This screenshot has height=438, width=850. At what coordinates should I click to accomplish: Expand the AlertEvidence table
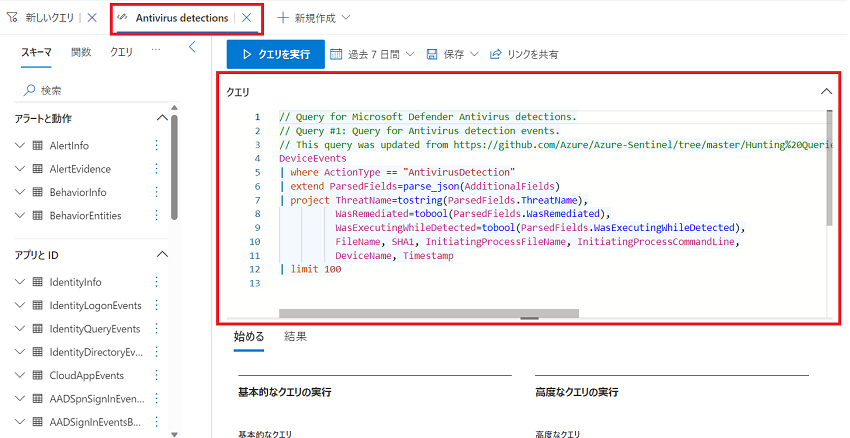pos(21,169)
